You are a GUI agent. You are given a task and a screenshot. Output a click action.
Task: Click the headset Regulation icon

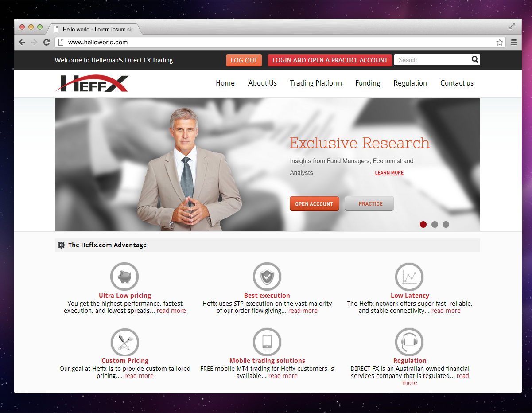(x=409, y=342)
